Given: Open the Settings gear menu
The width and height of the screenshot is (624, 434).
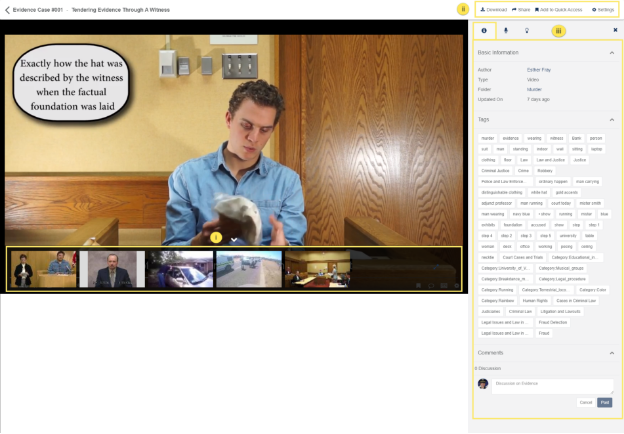Looking at the screenshot, I should 603,9.
